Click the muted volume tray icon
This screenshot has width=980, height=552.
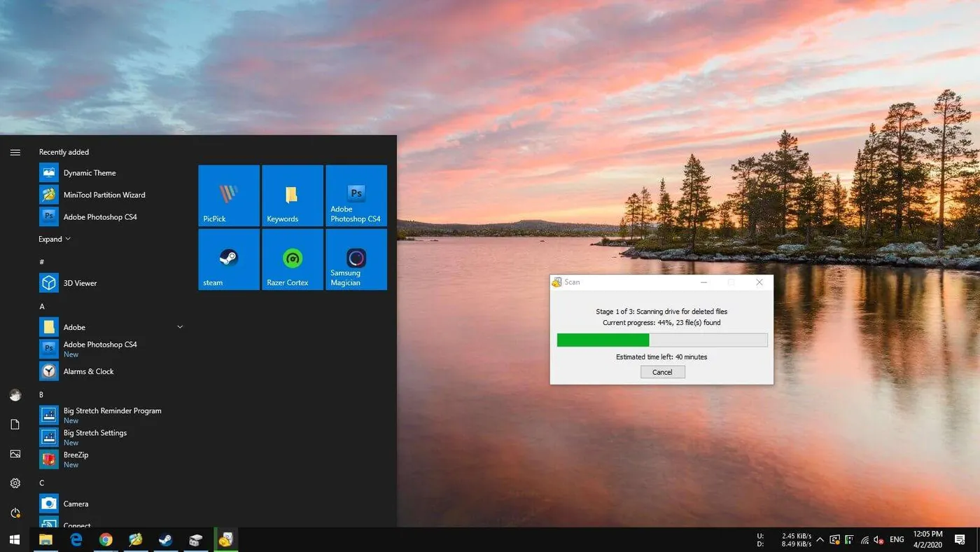tap(878, 540)
